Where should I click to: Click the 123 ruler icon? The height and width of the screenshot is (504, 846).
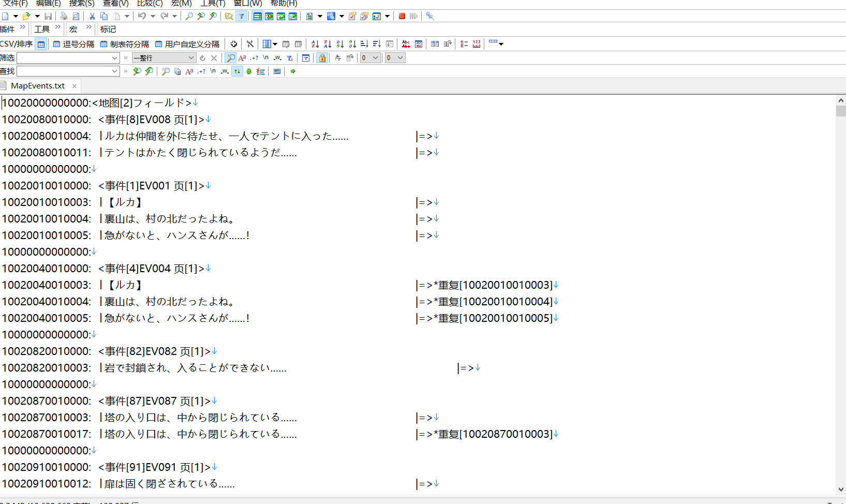(x=477, y=44)
